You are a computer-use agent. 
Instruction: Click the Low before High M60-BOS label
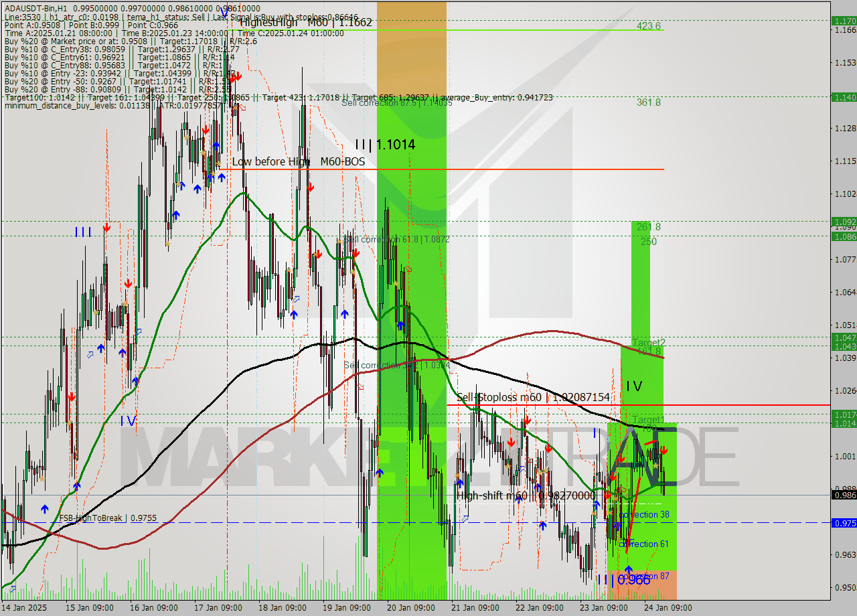tap(299, 161)
